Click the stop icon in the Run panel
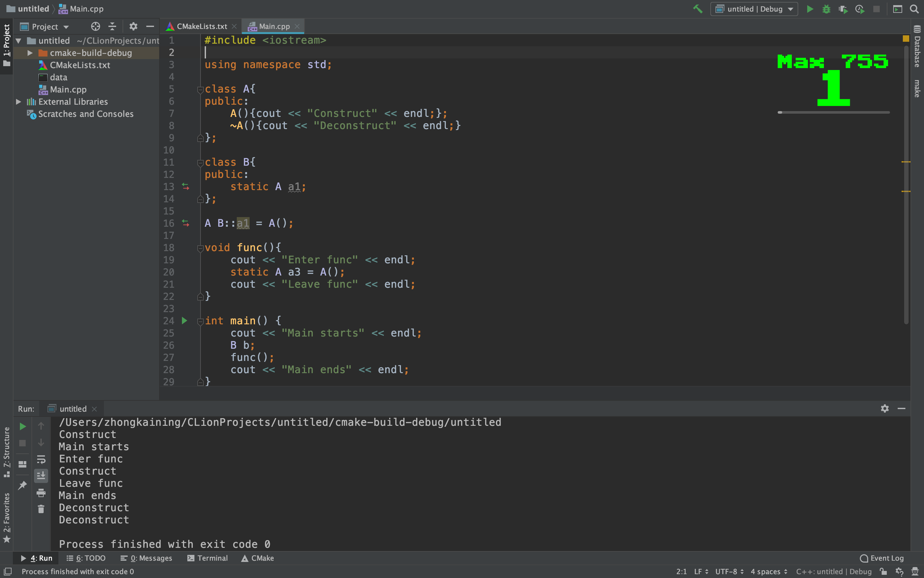The image size is (924, 578). 22,443
